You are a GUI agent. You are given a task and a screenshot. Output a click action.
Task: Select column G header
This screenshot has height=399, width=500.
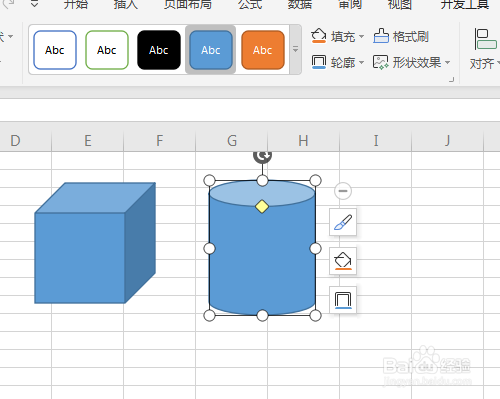coord(232,141)
